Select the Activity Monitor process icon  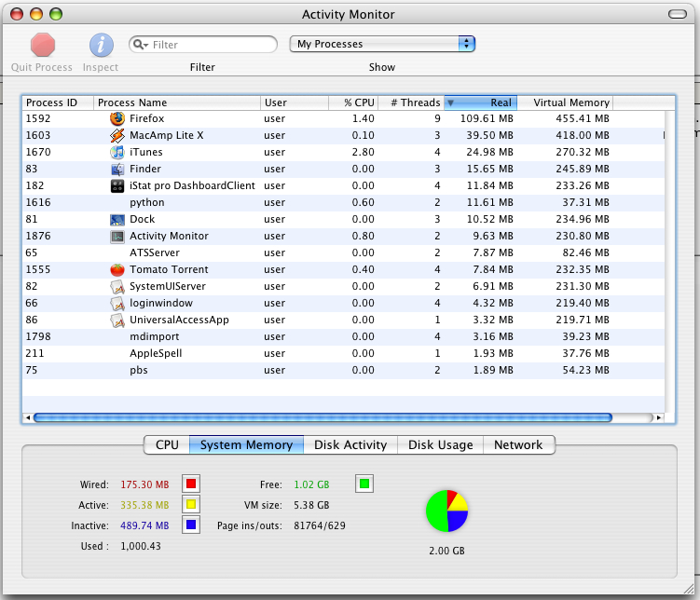tap(117, 236)
